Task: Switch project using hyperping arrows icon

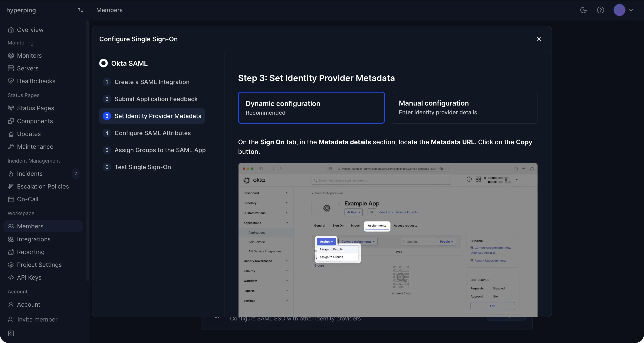Action: pos(80,10)
